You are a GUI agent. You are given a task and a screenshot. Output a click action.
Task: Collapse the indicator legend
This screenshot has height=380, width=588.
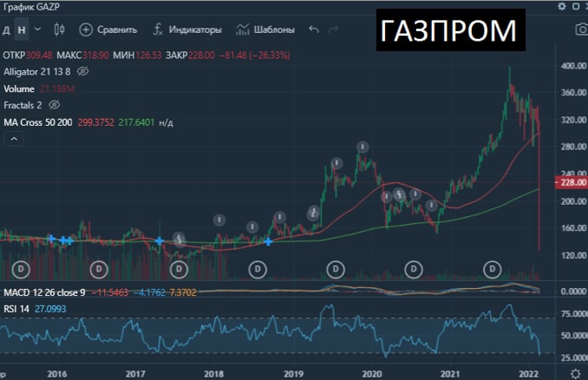14,139
